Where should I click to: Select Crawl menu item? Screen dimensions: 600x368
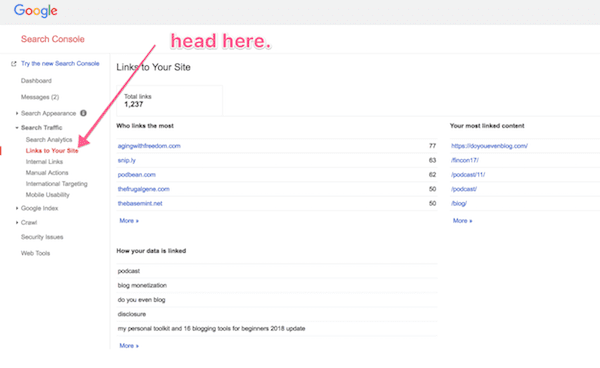pos(29,223)
